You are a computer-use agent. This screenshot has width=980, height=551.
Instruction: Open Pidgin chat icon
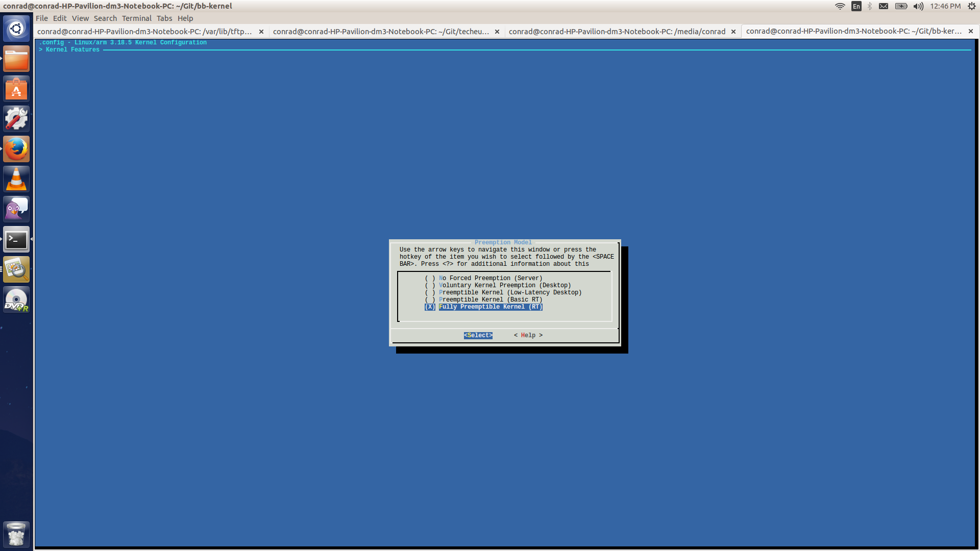[x=16, y=209]
